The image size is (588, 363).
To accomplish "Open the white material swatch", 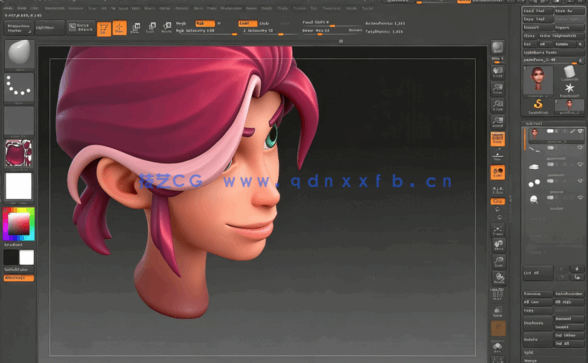I will (x=18, y=186).
